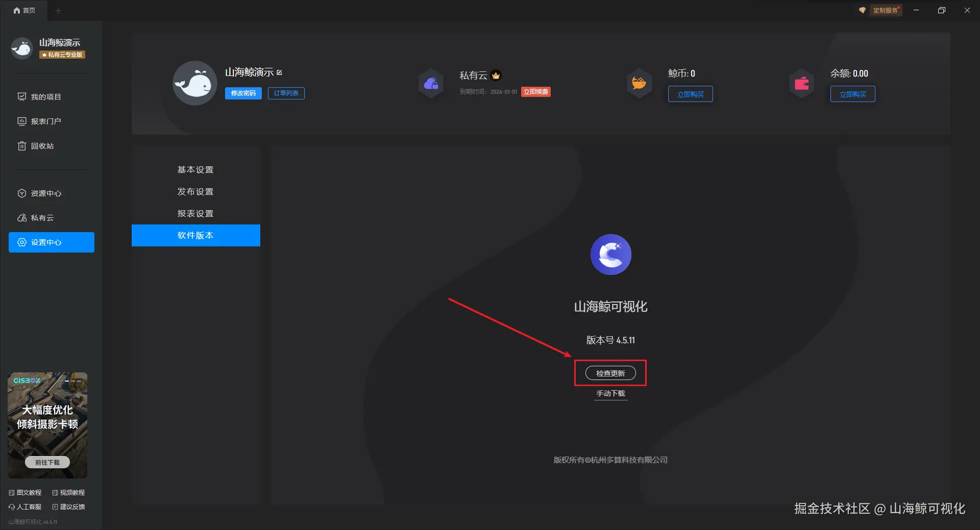Viewport: 980px width, 530px height.
Task: Open 资源中心 from its cube icon
Action: [x=22, y=193]
